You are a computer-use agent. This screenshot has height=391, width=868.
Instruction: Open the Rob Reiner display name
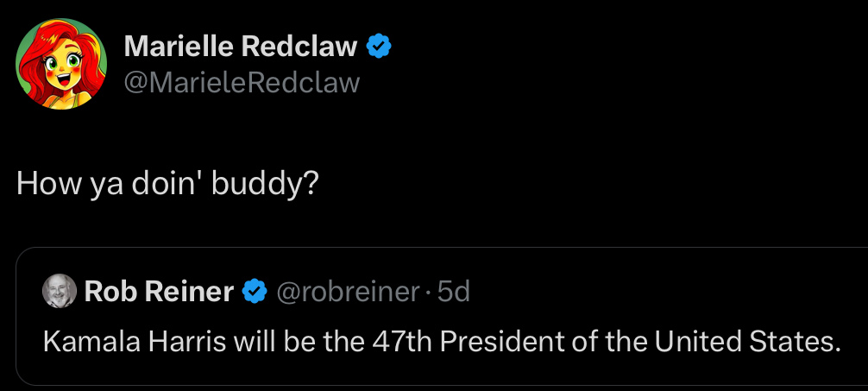[x=159, y=292]
